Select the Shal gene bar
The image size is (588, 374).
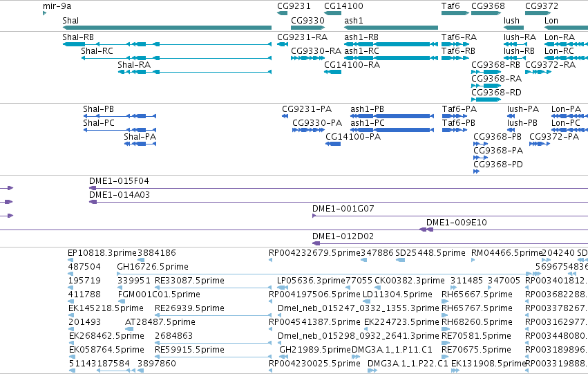[x=167, y=28]
